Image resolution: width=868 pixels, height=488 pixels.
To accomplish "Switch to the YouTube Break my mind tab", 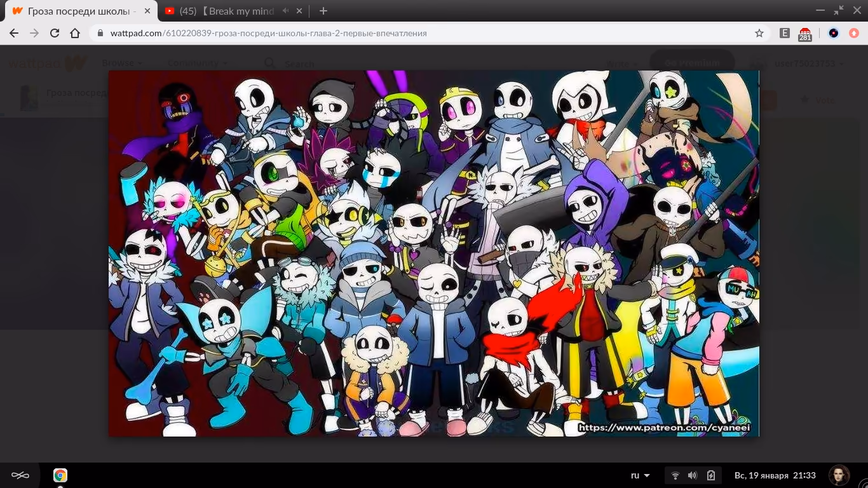I will [x=233, y=11].
